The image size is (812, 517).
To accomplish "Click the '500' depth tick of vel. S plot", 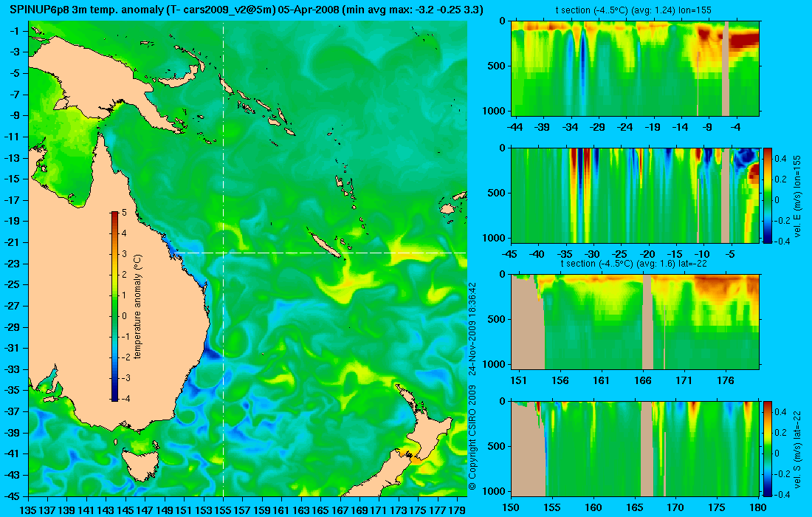I will 497,446.
